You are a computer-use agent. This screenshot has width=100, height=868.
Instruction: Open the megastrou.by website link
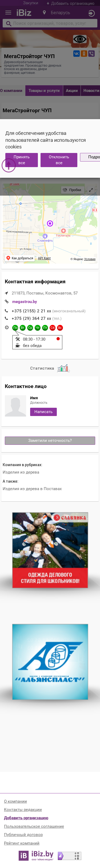tap(25, 302)
